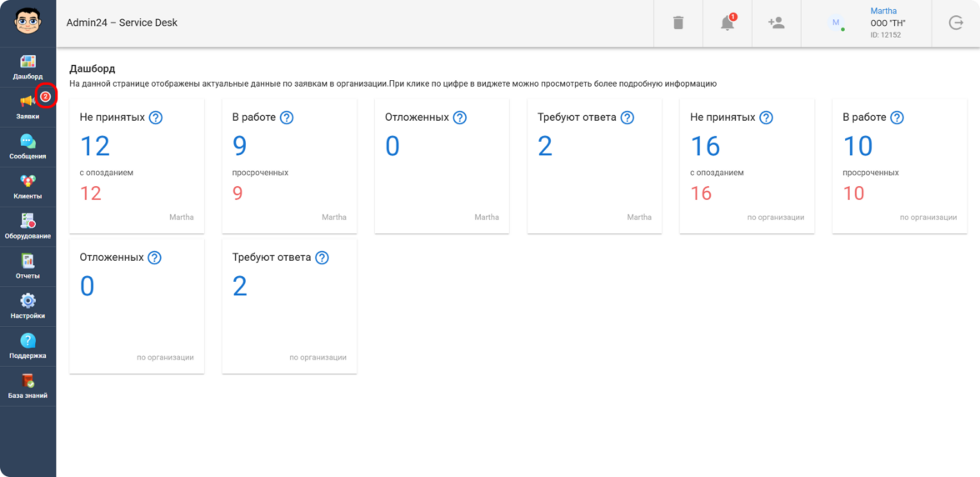Open notifications bell icon
Screen dimensions: 980x477
coord(727,23)
